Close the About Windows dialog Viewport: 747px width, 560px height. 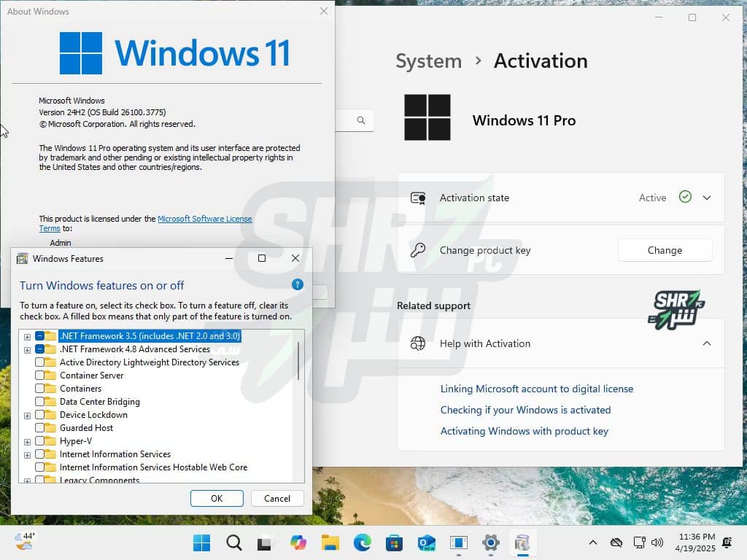point(323,11)
